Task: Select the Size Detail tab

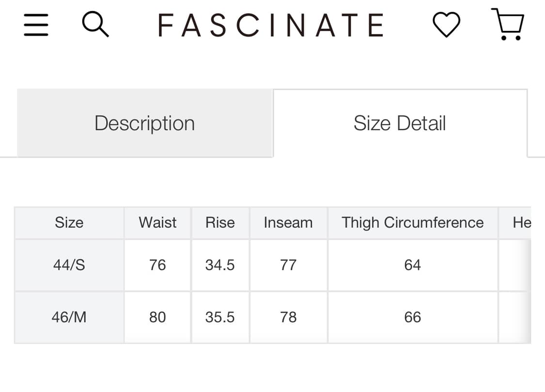Action: [400, 123]
